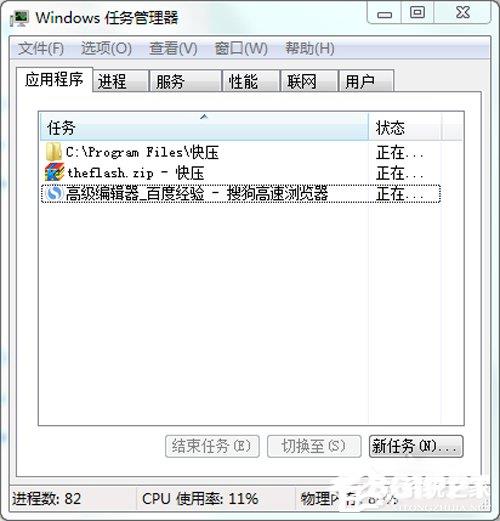This screenshot has width=500, height=521.
Task: Switch to the 用户 tab
Action: pos(366,81)
